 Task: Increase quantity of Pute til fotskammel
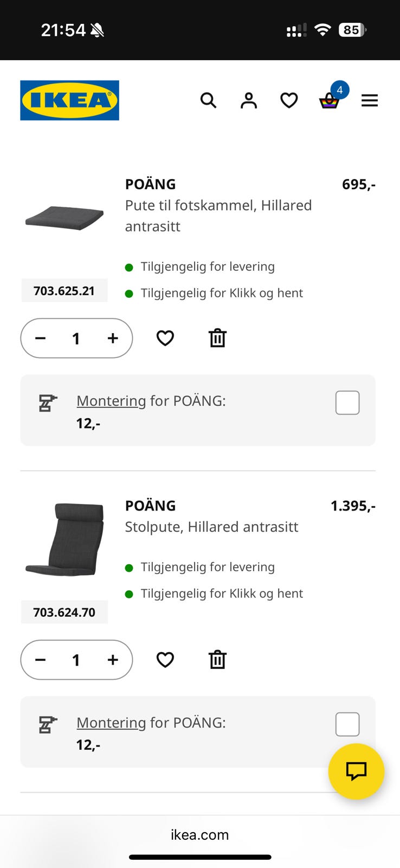(113, 338)
